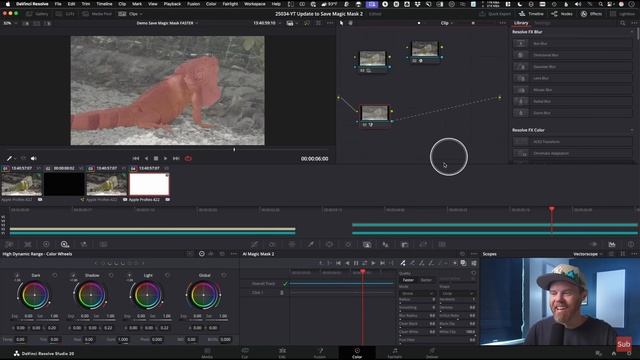Toggle the Overall Track checkmark
This screenshot has width=640, height=360.
point(285,283)
